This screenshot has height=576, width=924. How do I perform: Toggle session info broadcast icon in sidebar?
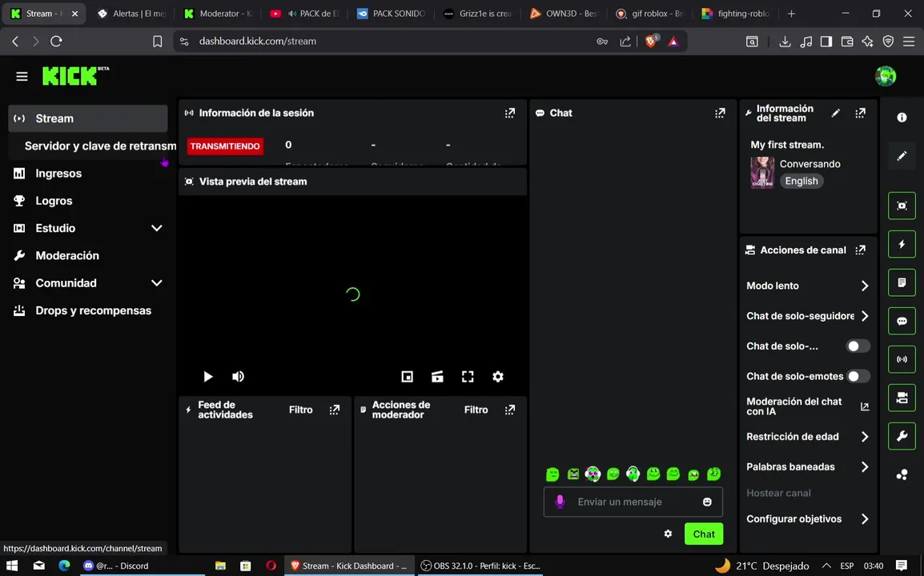[x=902, y=359]
